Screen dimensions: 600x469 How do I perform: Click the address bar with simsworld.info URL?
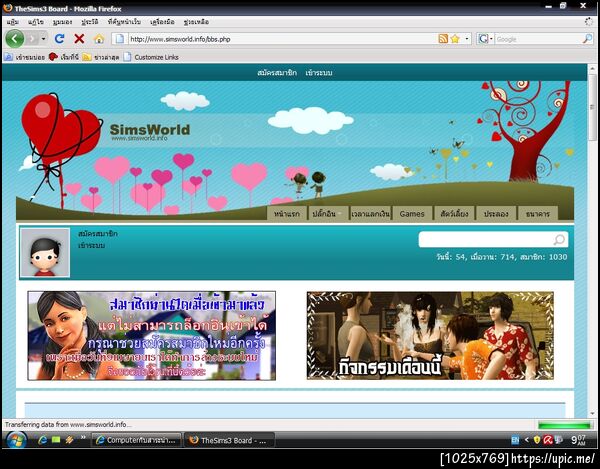(282, 39)
